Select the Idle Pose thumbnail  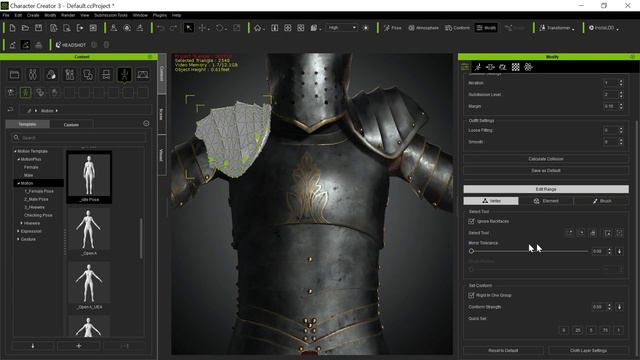coord(89,177)
